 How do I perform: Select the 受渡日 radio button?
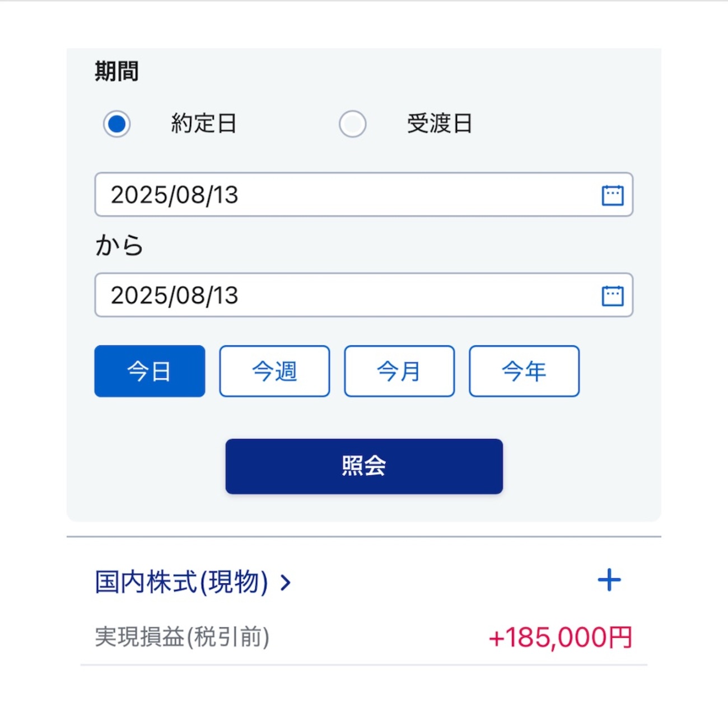point(353,124)
